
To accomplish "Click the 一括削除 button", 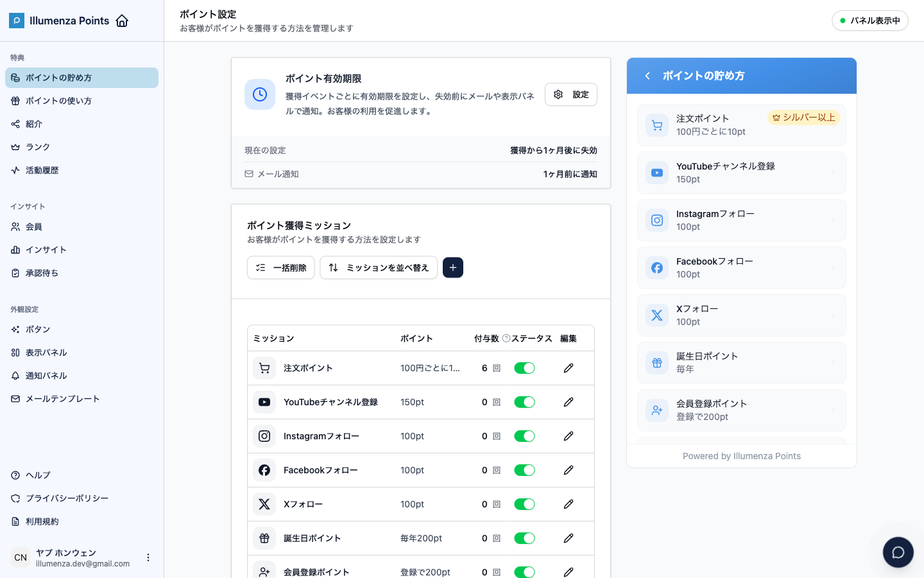I will (x=280, y=268).
